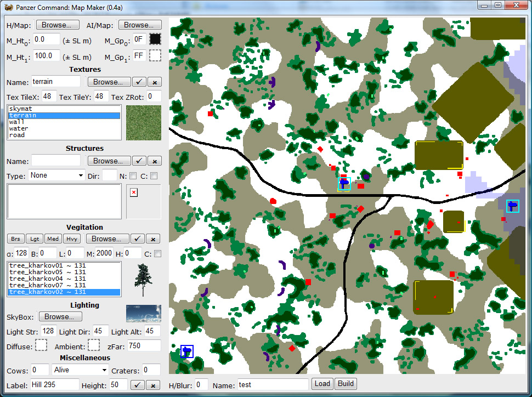
Task: Remove structure with the x icon
Action: click(155, 161)
